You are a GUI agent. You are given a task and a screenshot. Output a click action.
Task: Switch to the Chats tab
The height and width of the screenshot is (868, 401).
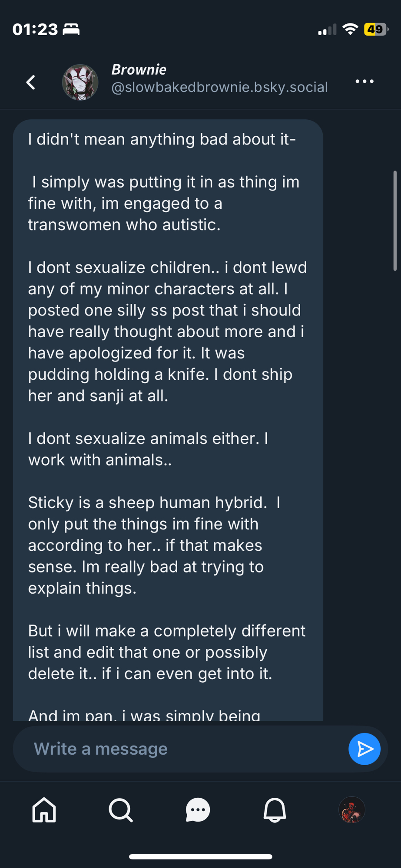tap(198, 810)
